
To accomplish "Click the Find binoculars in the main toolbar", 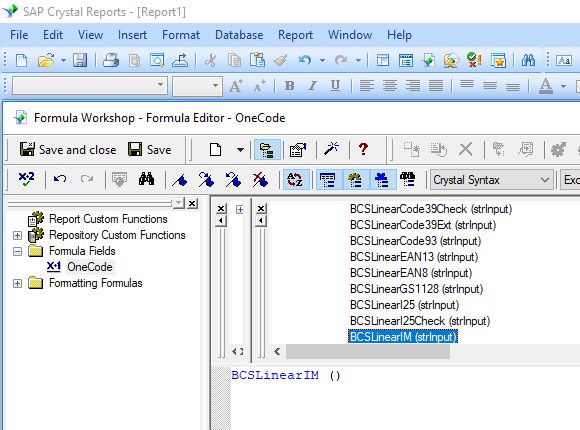I will click(528, 60).
